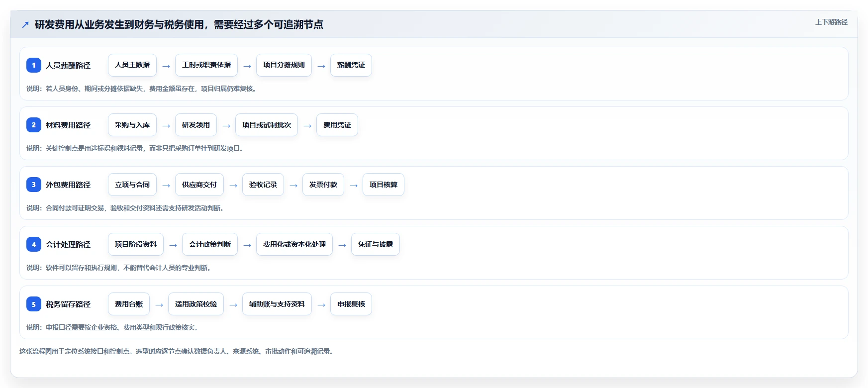Click the note starting 说明：合同付款
Screen dimensions: 868x388
point(125,208)
